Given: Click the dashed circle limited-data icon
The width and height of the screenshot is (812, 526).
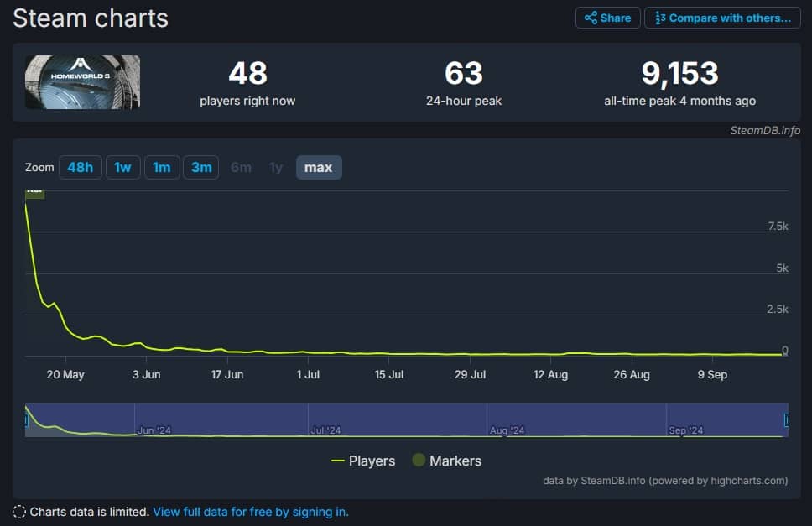Looking at the screenshot, I should (19, 512).
